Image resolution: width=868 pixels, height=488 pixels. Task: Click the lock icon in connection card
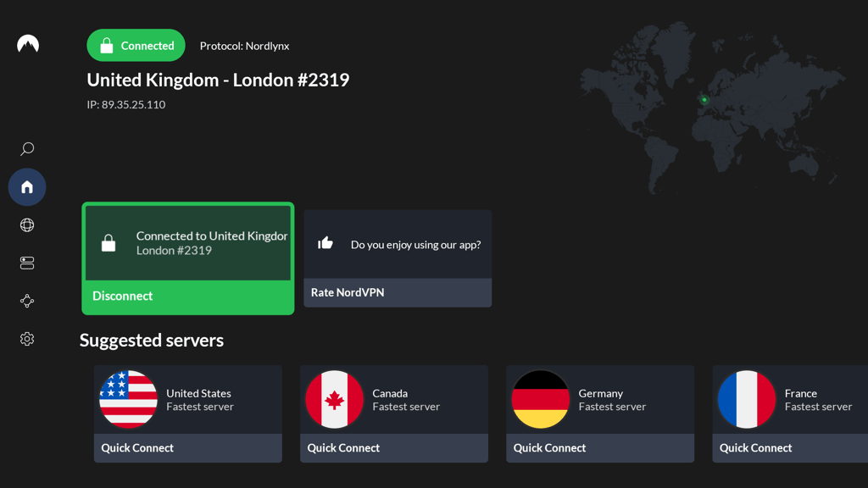pos(108,243)
